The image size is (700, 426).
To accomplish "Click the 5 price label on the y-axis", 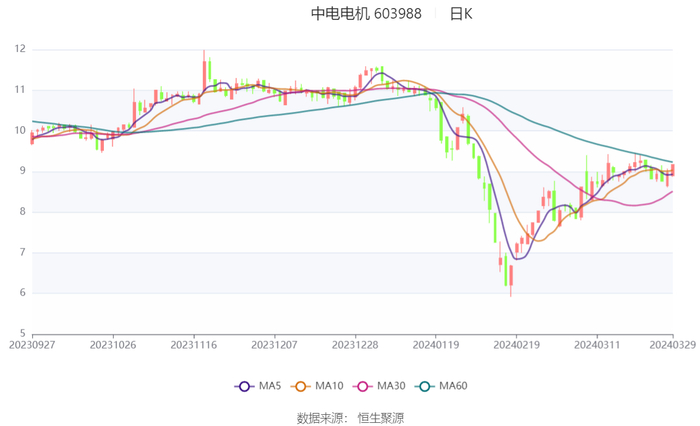I will pos(23,333).
